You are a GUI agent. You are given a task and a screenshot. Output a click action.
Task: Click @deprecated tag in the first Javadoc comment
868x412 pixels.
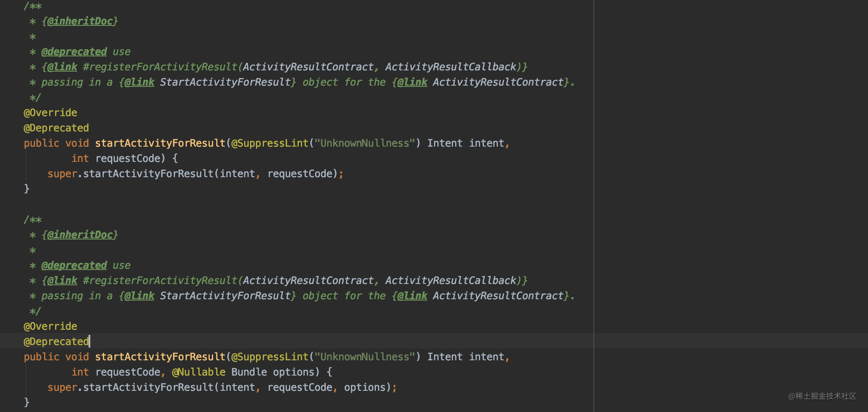coord(74,52)
